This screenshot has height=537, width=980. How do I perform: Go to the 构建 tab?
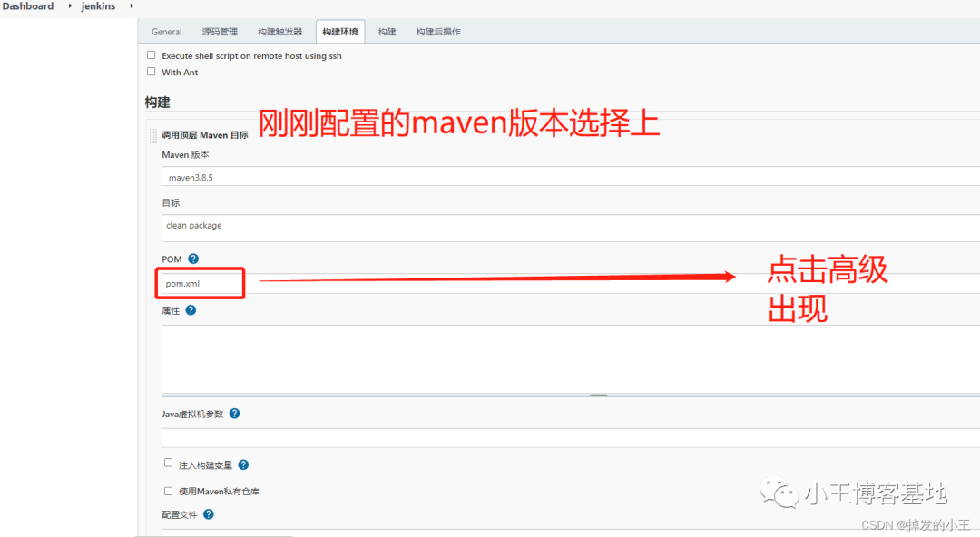tap(387, 31)
